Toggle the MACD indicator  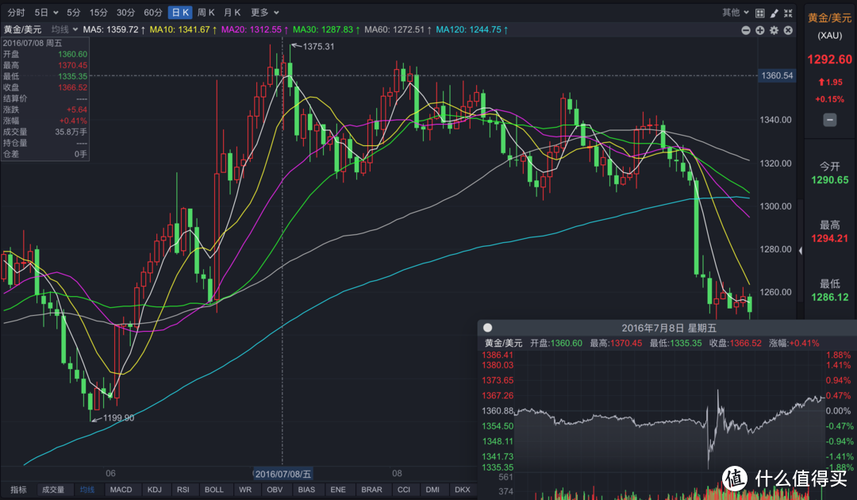pos(121,490)
